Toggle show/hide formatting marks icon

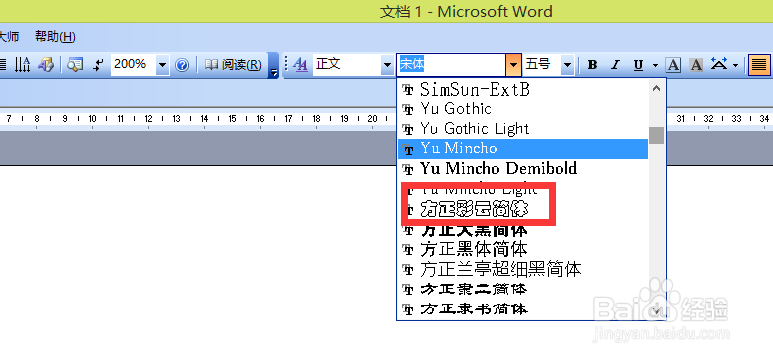click(99, 65)
